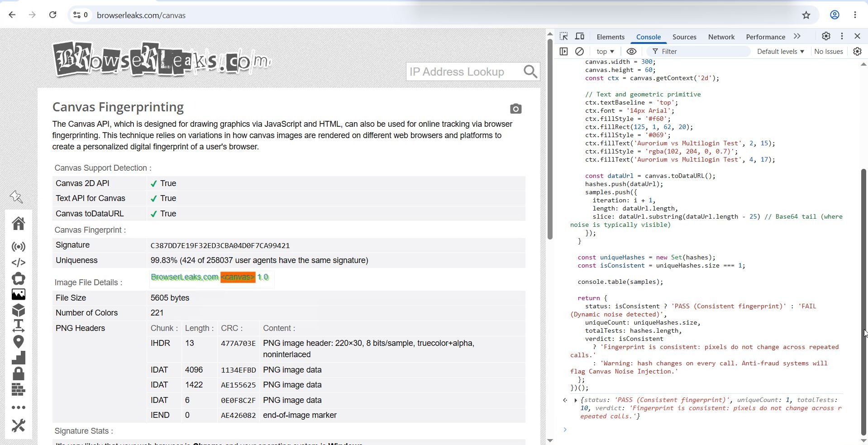Activate the DevTools inspect element picker
This screenshot has height=445, width=868.
click(x=564, y=37)
